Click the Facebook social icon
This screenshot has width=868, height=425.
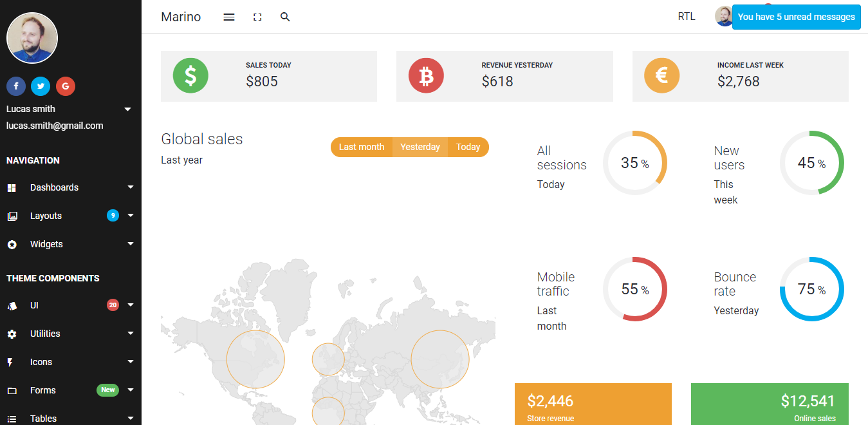16,86
